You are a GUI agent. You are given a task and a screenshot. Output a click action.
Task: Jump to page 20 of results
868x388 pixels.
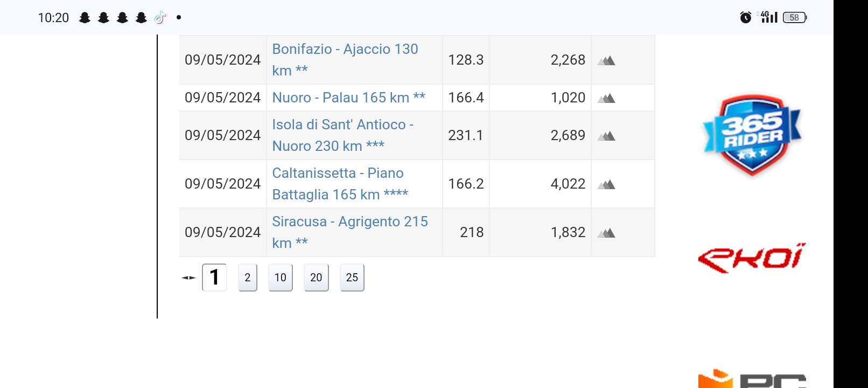tap(316, 278)
